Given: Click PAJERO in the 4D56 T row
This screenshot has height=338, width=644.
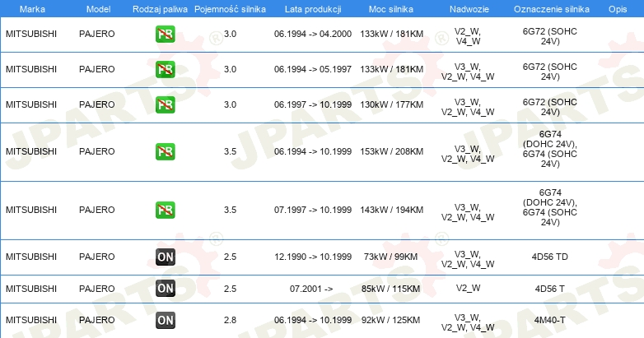Looking at the screenshot, I should 97,289.
